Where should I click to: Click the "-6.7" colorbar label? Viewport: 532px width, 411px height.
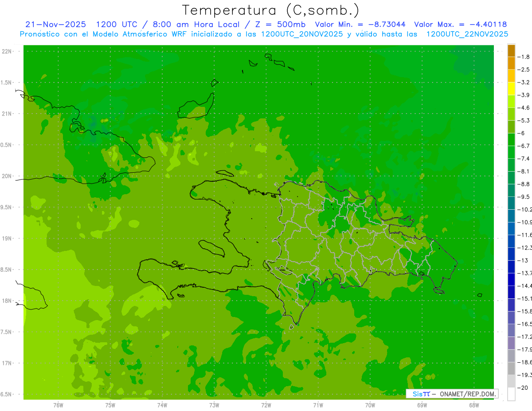pyautogui.click(x=524, y=146)
